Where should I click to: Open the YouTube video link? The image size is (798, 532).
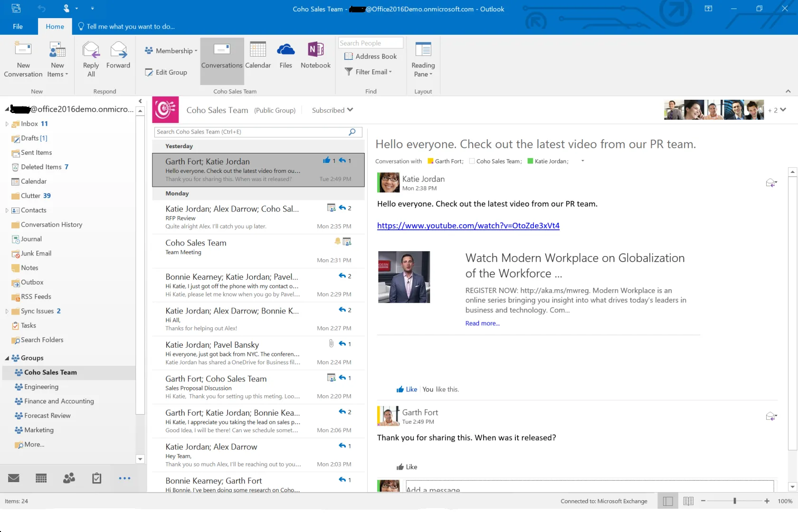click(x=468, y=226)
